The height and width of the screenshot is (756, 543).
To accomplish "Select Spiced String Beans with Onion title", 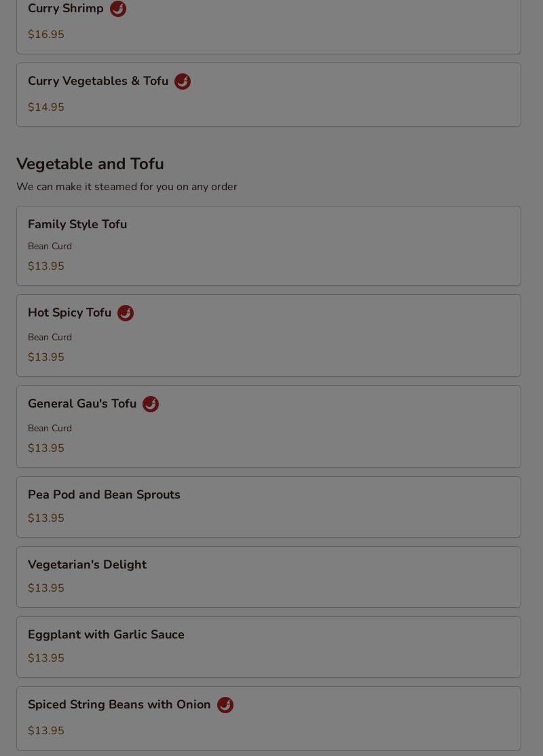I will pos(119,704).
